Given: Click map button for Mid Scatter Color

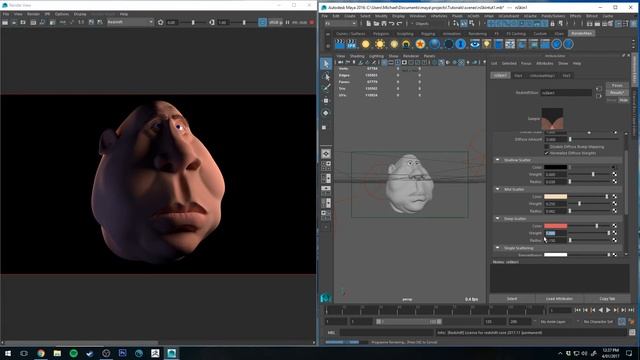Looking at the screenshot, I should [x=614, y=196].
